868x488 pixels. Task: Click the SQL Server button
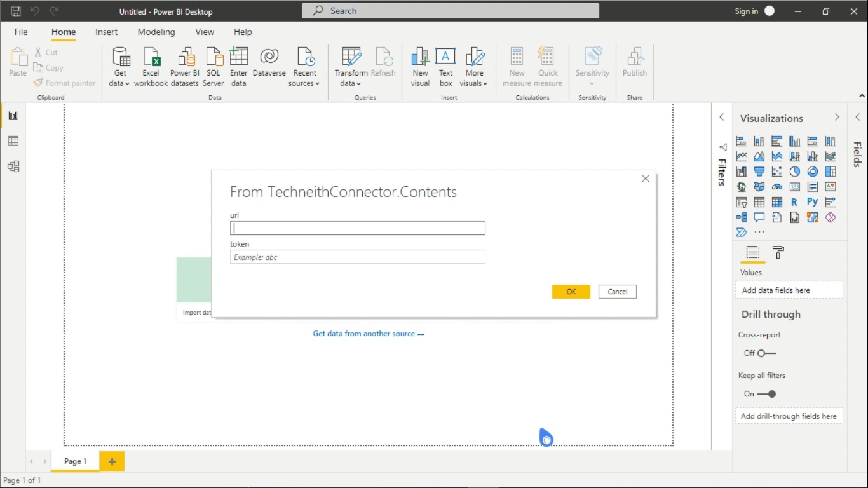pyautogui.click(x=214, y=66)
